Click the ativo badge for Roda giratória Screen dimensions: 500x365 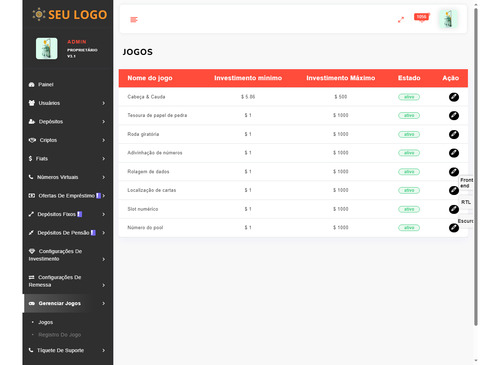409,134
